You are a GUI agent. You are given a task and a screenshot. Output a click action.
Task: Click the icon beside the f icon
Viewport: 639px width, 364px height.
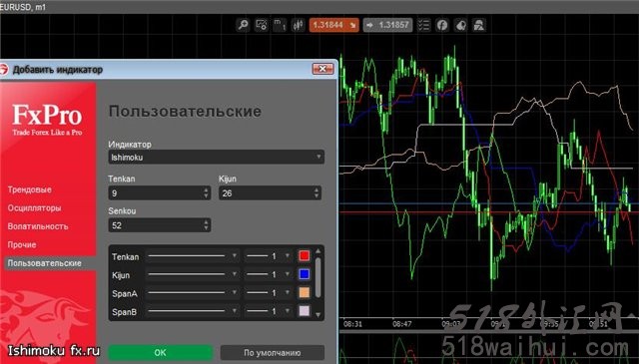click(460, 25)
